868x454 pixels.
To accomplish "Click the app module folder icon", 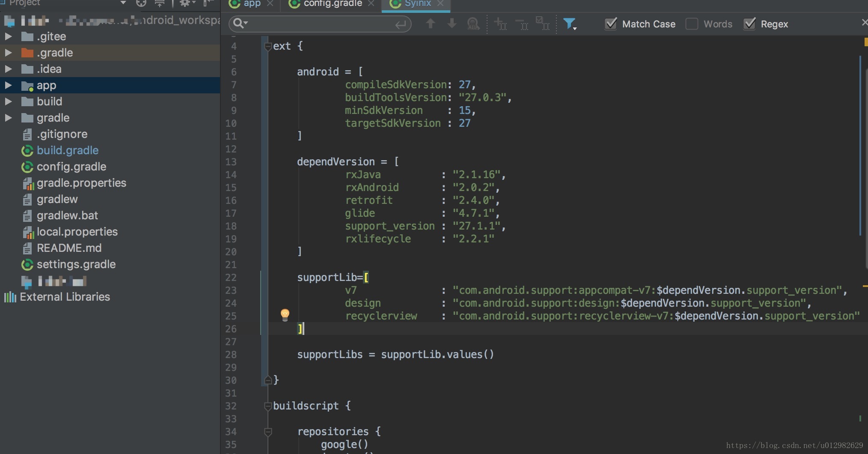I will [27, 86].
